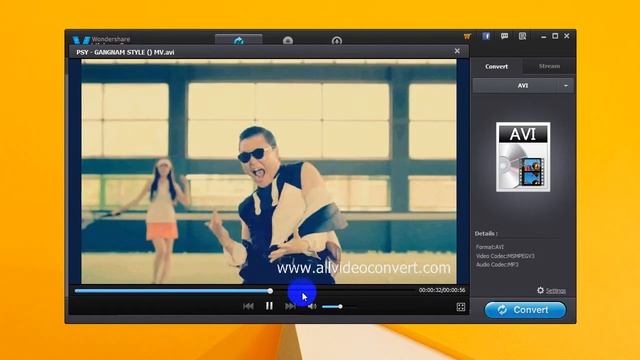Open the register notes icon
This screenshot has height=360, width=640.
pyautogui.click(x=522, y=36)
